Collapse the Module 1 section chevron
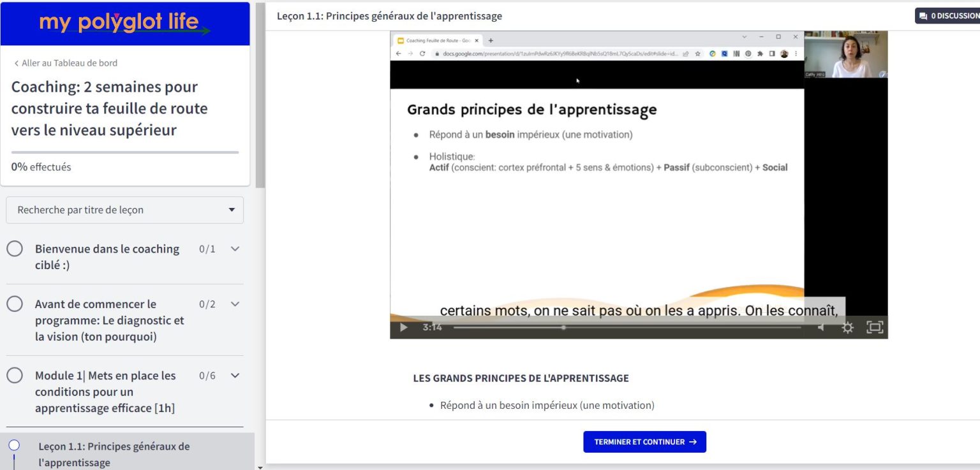 (x=235, y=376)
